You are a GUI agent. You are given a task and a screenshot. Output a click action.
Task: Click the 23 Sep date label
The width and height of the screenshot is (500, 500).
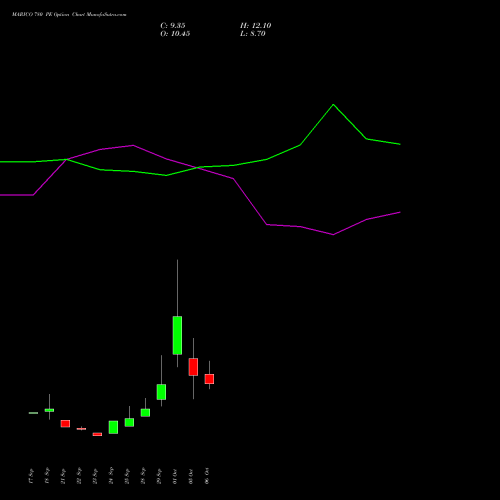point(95,476)
